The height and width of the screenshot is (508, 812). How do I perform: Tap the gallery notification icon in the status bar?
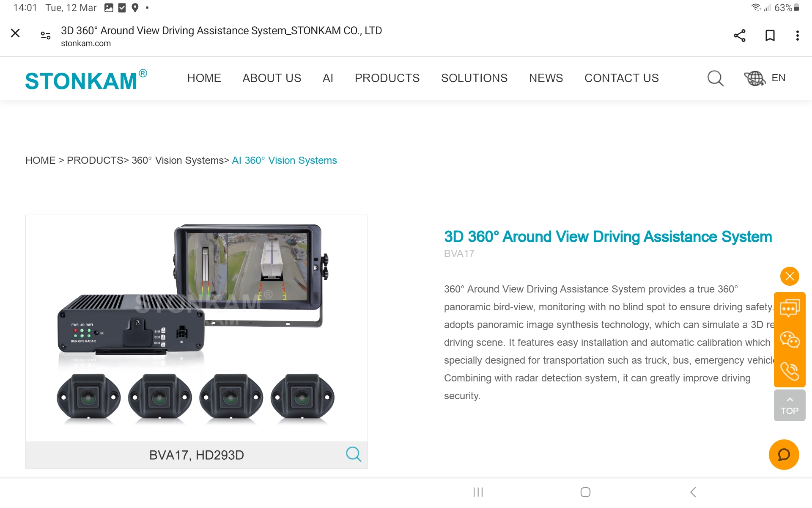pos(109,8)
